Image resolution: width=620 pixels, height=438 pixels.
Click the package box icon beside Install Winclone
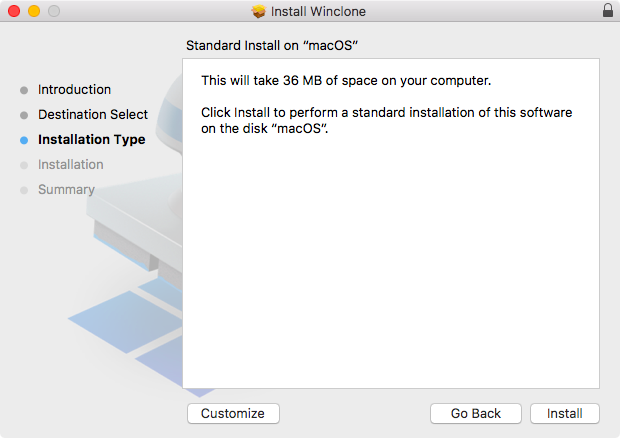[259, 11]
